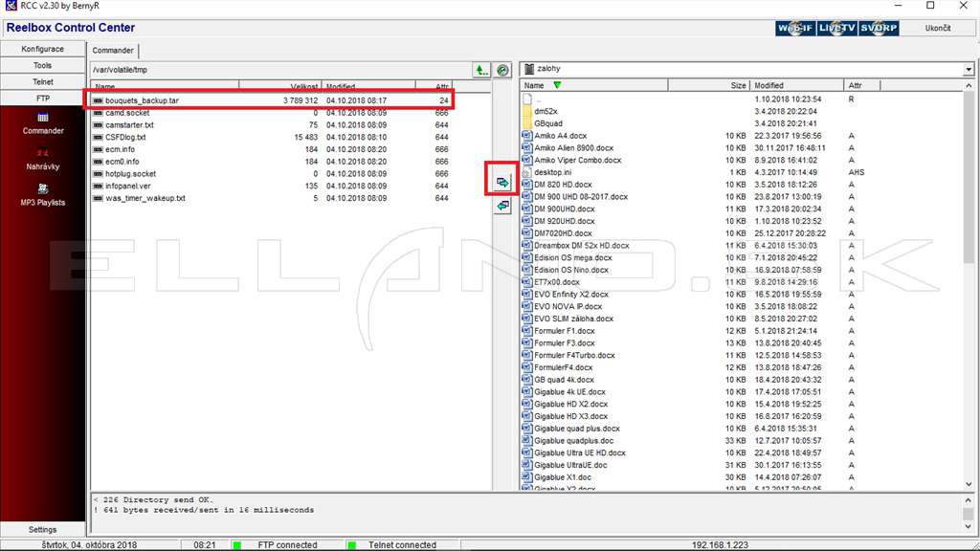Launch the LiveTV shortcut button
Viewport: 980px width, 551px height.
[836, 28]
